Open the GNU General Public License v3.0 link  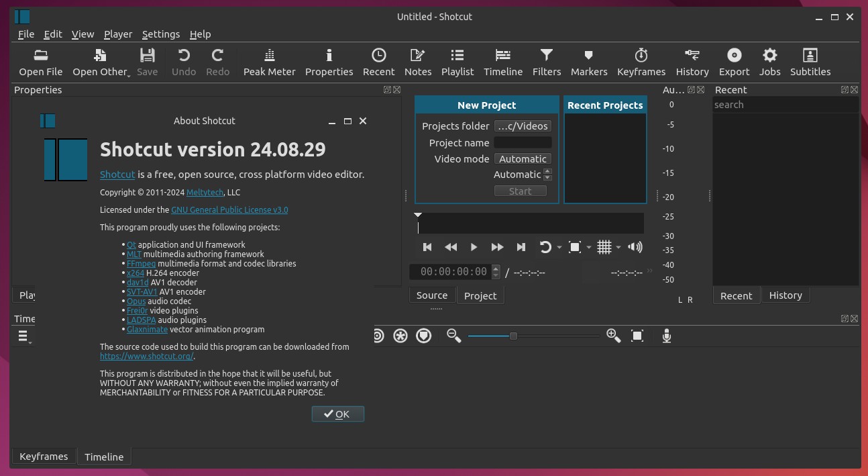coord(229,210)
